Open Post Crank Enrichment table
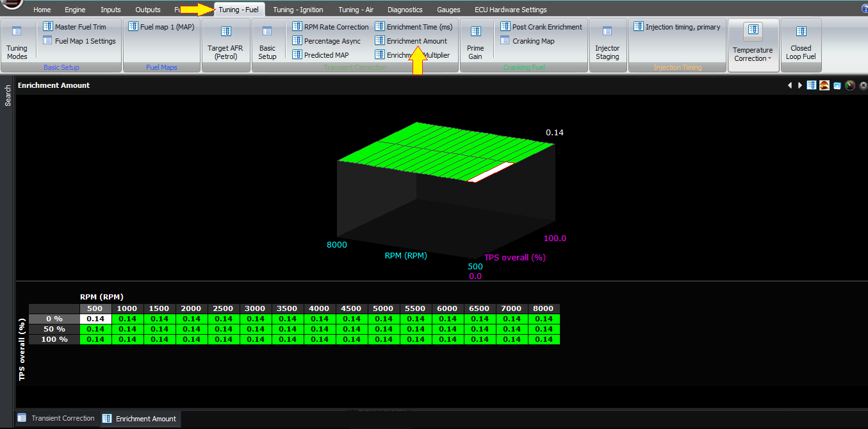Screen dimensions: 868x429 tap(541, 27)
